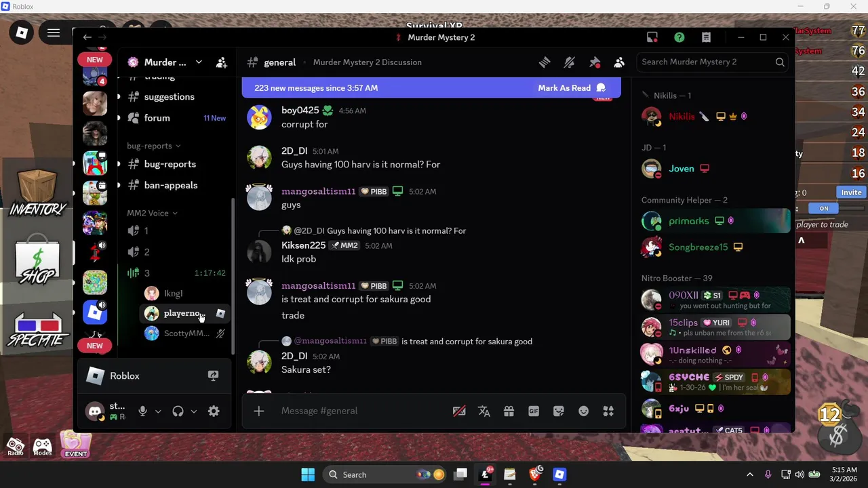Open pinned messages icon
Image resolution: width=868 pixels, height=488 pixels.
(x=595, y=62)
